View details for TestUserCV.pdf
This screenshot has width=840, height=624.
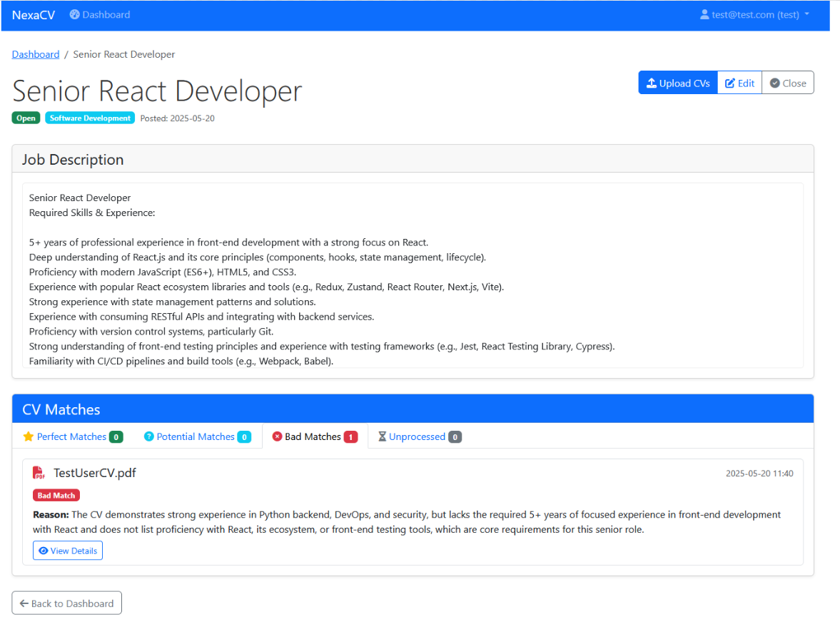67,550
